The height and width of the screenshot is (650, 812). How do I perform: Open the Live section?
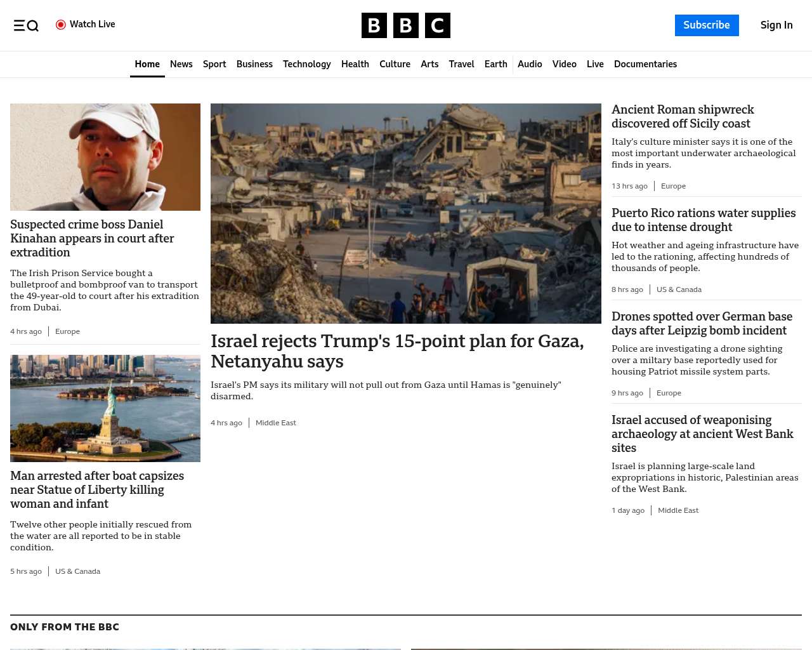(x=595, y=64)
